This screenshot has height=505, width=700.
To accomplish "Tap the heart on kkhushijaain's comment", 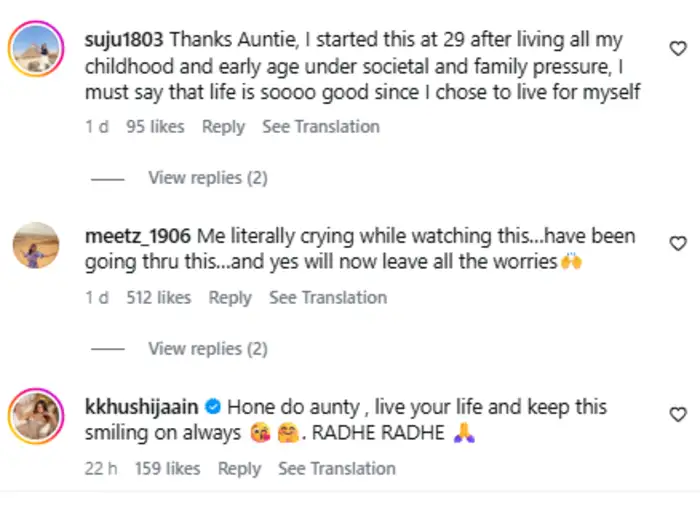I will click(x=678, y=414).
